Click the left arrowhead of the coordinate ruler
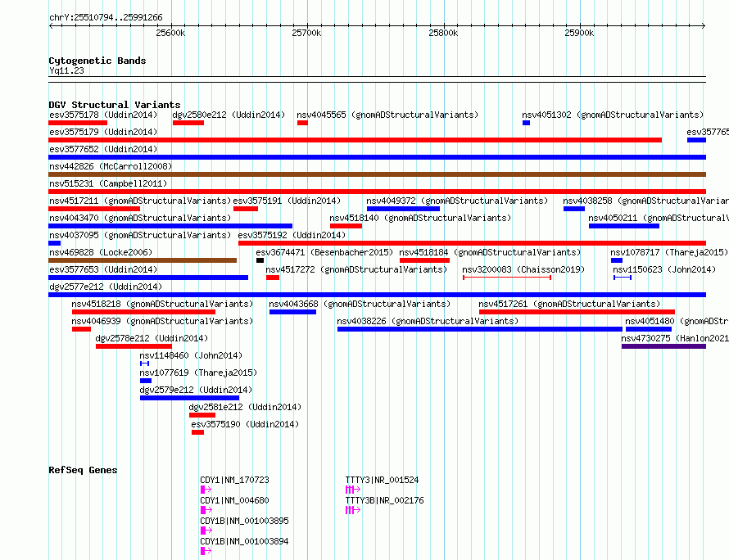Image resolution: width=729 pixels, height=560 pixels. [x=51, y=25]
